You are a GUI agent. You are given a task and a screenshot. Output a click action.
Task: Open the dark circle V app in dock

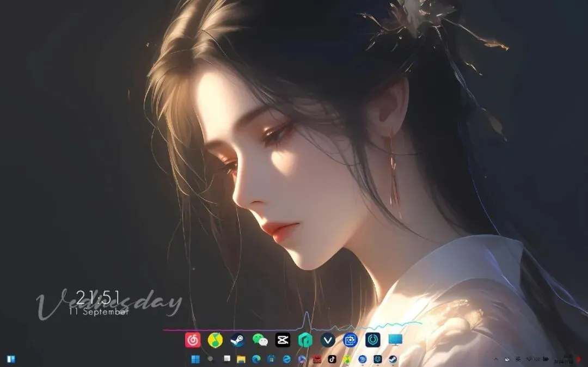(x=327, y=340)
